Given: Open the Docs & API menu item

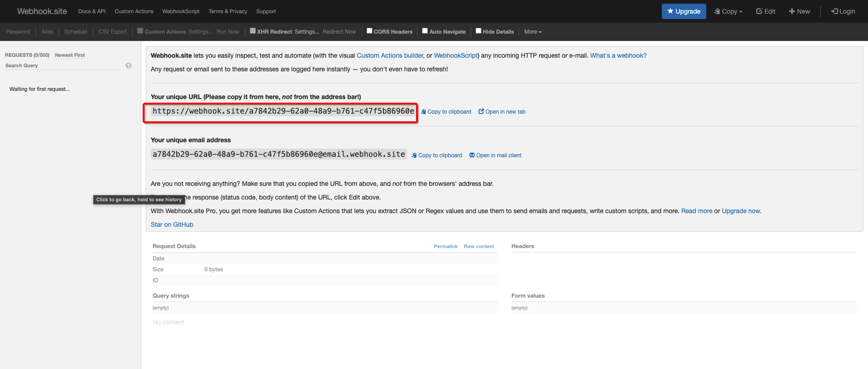Looking at the screenshot, I should click(92, 11).
